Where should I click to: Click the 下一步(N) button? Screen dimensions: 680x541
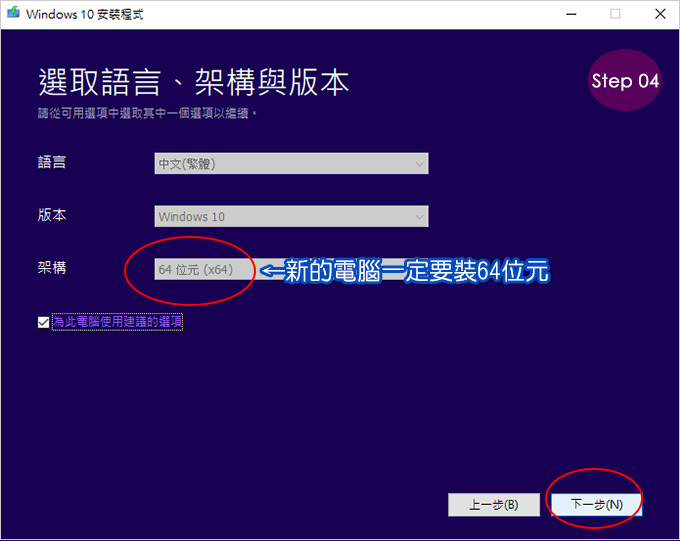point(596,505)
